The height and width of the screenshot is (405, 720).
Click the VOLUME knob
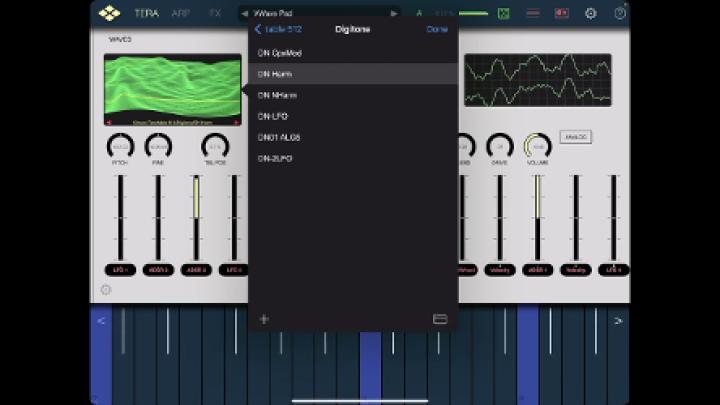[538, 147]
